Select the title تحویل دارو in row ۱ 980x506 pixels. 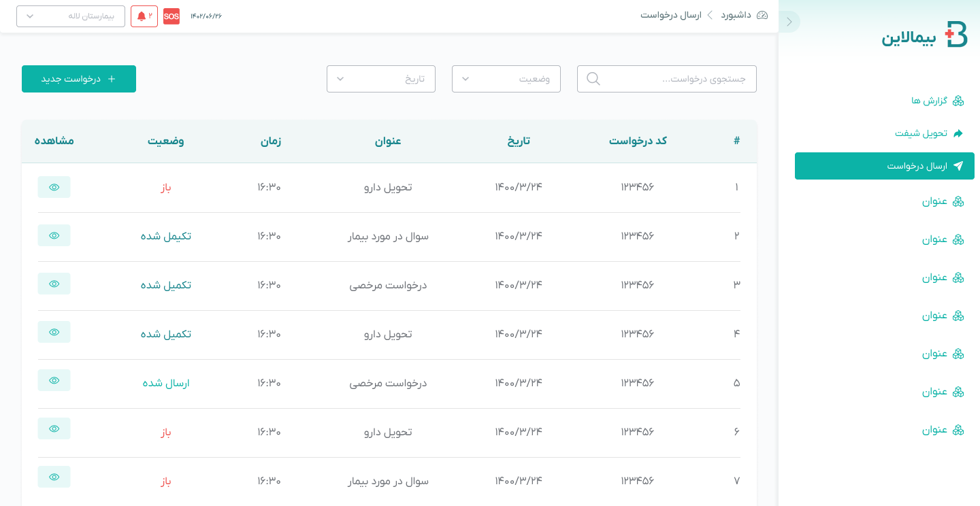click(388, 187)
